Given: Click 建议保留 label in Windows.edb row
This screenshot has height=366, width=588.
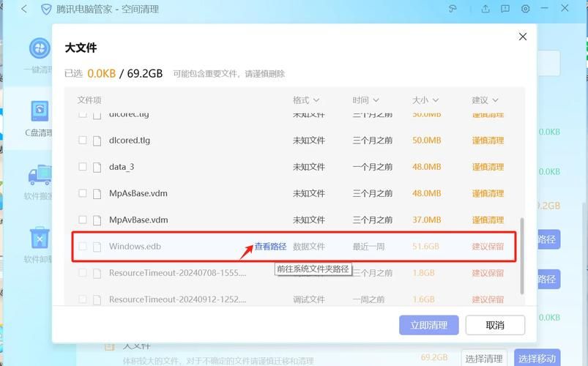Looking at the screenshot, I should [488, 247].
